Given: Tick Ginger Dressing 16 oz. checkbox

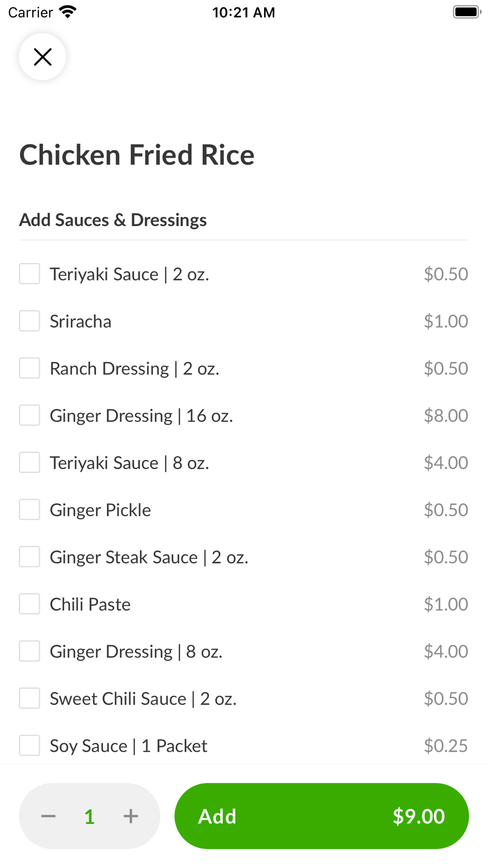Looking at the screenshot, I should (x=29, y=415).
